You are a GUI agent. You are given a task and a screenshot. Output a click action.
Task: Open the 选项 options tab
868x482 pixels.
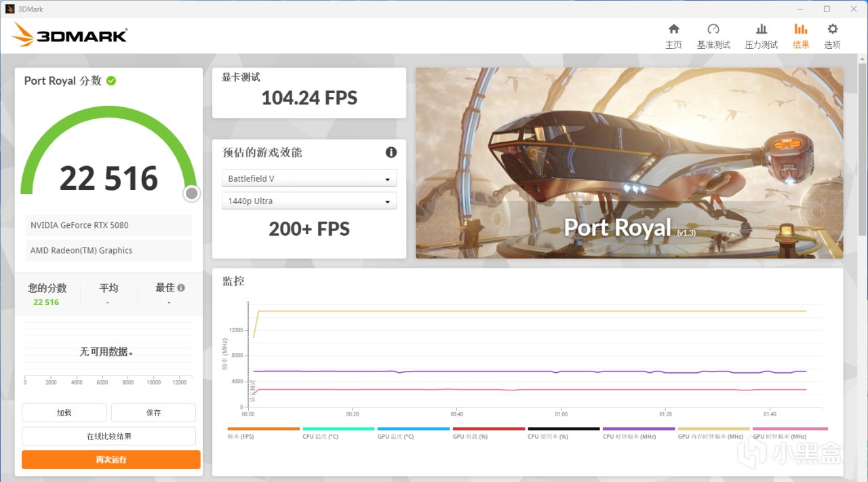point(832,37)
